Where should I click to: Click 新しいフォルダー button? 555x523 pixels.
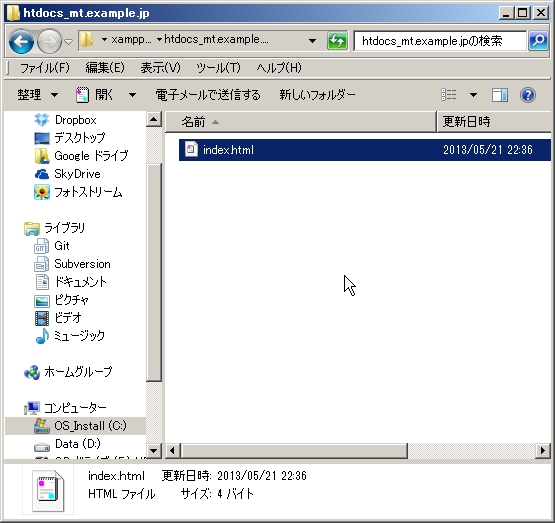click(317, 95)
